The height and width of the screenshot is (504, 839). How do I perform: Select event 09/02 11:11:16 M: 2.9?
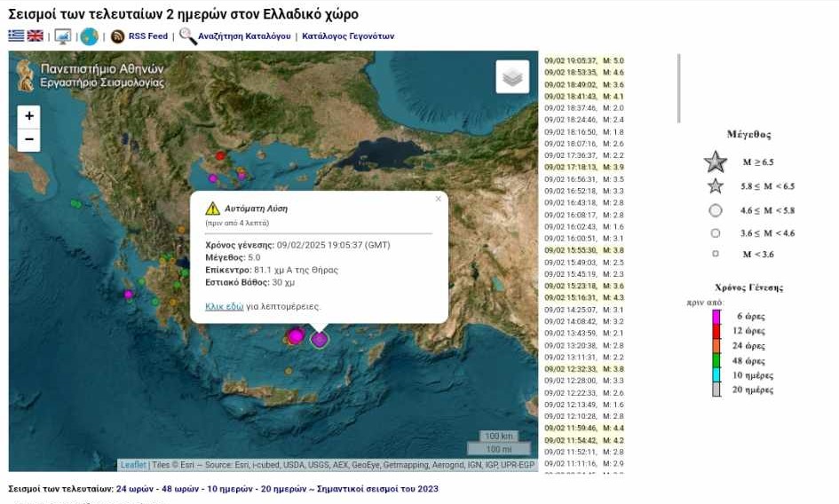(x=584, y=464)
